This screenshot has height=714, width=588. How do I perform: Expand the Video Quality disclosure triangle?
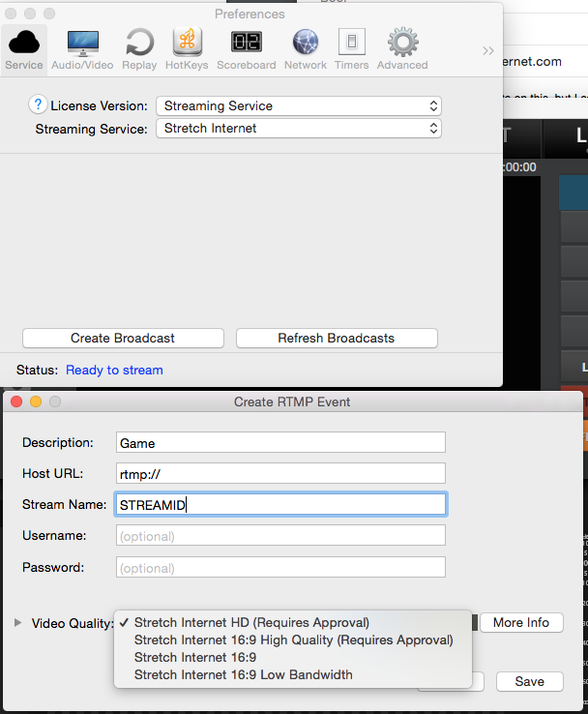click(x=17, y=623)
